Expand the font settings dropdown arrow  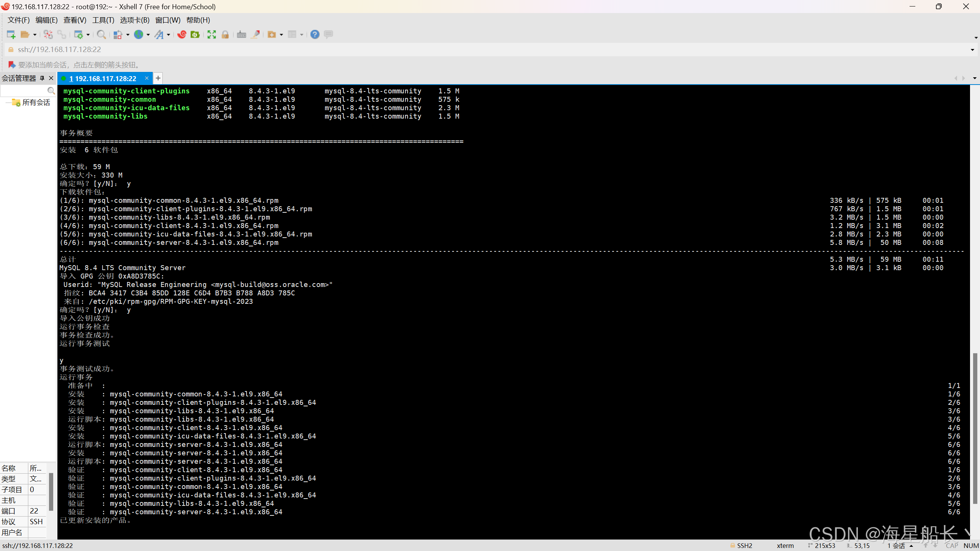(x=168, y=35)
